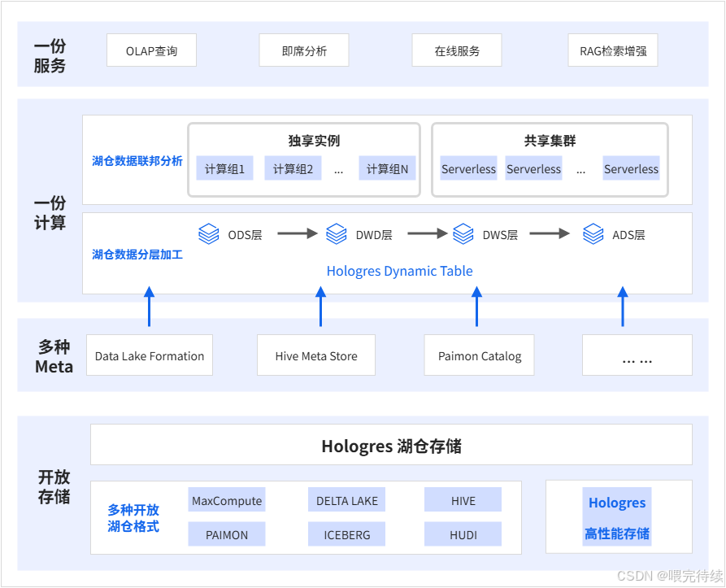The width and height of the screenshot is (726, 588).
Task: Click the 湖仓数据分层加工 label
Action: click(137, 255)
